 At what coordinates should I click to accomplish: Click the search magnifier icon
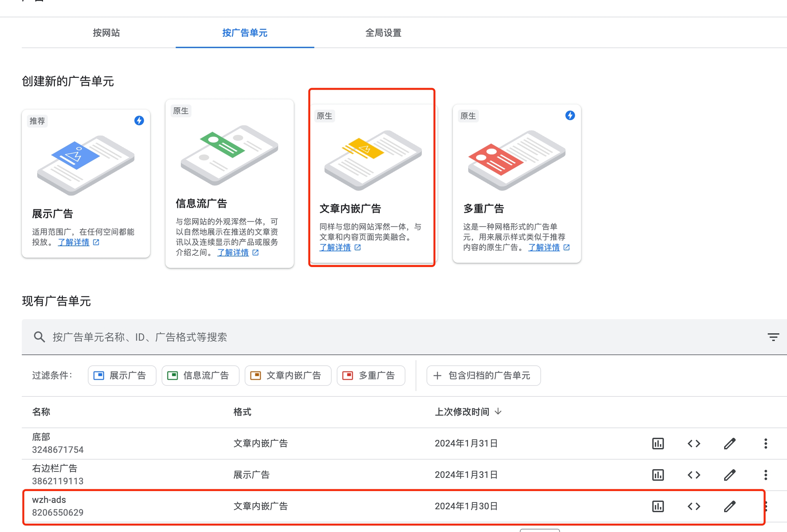(40, 337)
